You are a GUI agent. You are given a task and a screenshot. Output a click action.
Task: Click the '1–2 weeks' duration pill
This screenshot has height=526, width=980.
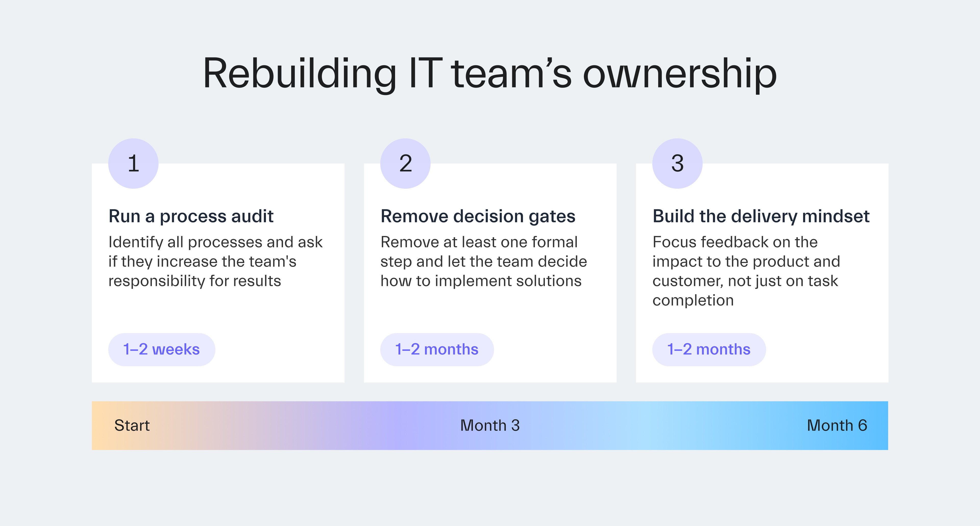click(x=162, y=349)
